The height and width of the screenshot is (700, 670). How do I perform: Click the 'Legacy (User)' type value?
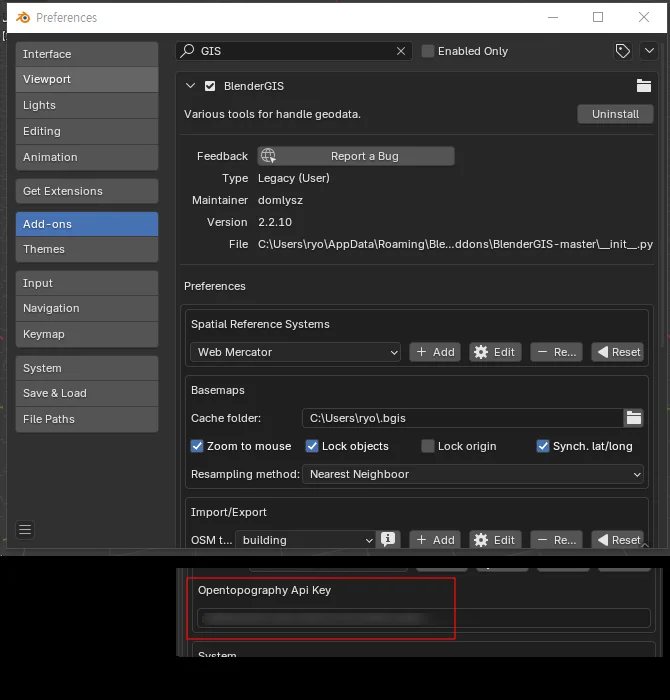(x=294, y=178)
